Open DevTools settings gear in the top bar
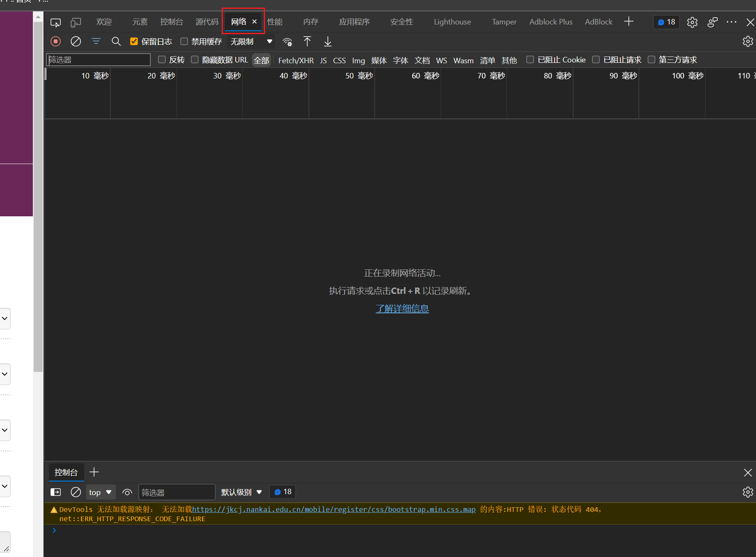Viewport: 756px width, 557px height. (x=692, y=22)
